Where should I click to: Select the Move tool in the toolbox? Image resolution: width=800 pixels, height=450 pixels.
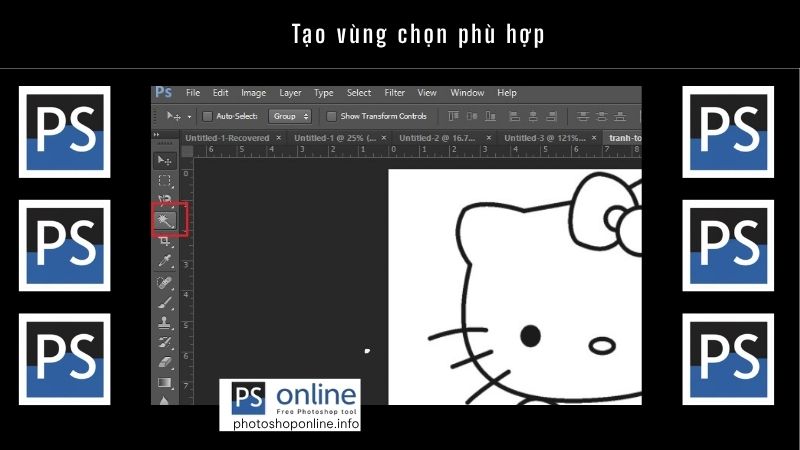tap(164, 161)
